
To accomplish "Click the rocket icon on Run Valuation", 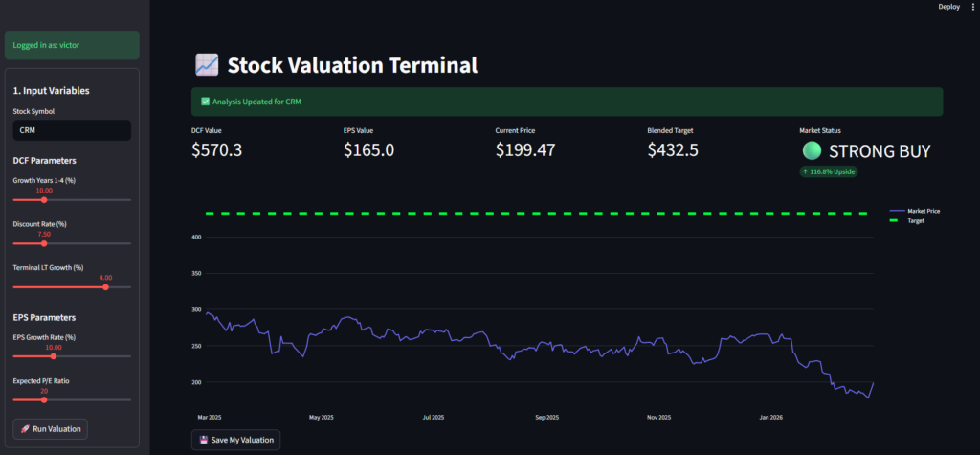I will (24, 428).
